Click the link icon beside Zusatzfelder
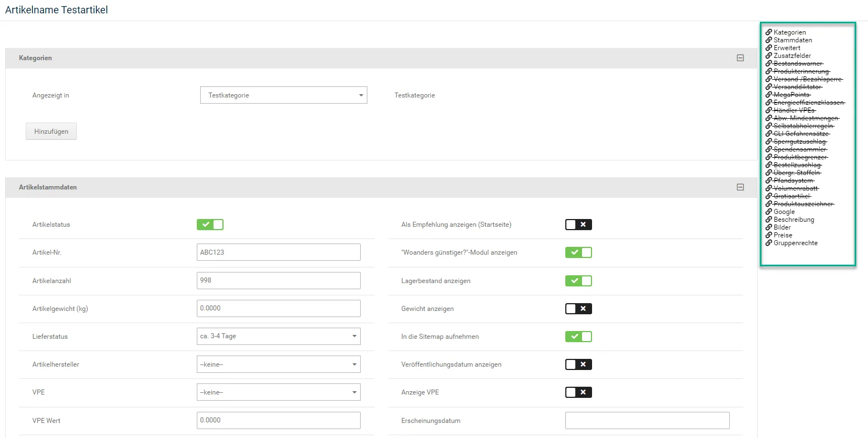 tap(769, 56)
